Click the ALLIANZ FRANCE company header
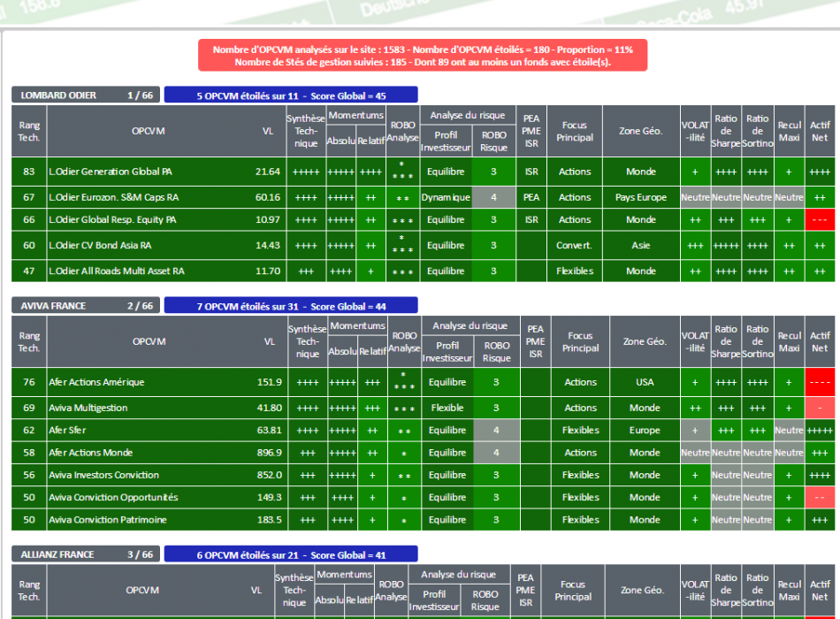 point(86,554)
